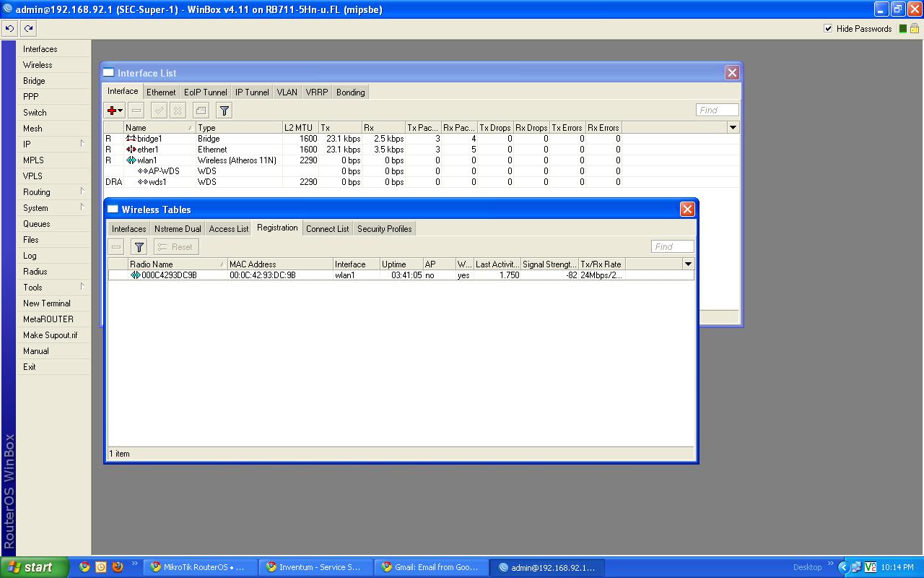Open Files from the sidebar menu
924x578 pixels.
[54, 239]
